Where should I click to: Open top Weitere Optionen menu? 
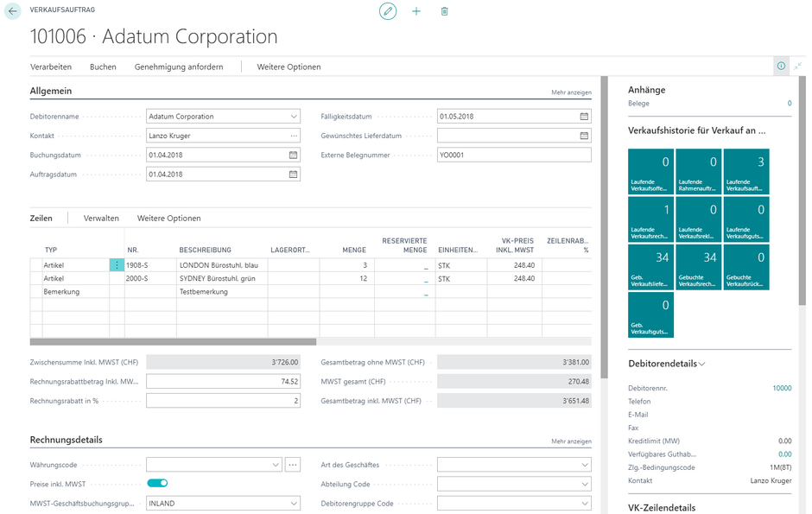pyautogui.click(x=289, y=67)
